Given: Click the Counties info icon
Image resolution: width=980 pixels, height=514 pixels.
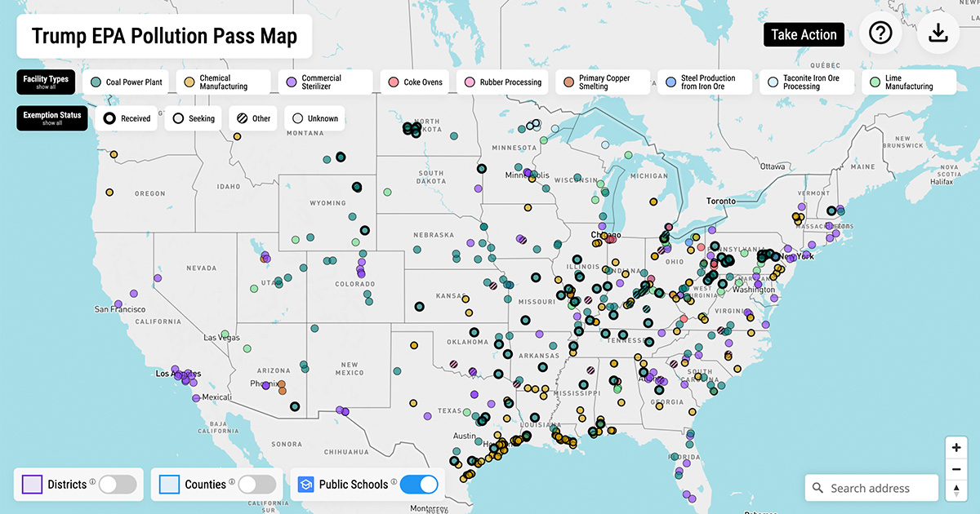Looking at the screenshot, I should pos(232,481).
